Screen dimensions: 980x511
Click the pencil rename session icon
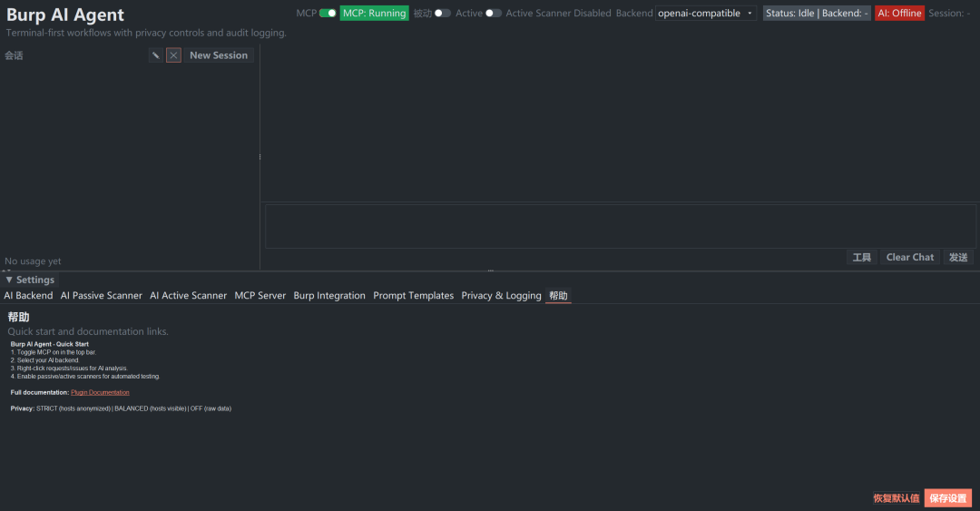(x=156, y=55)
